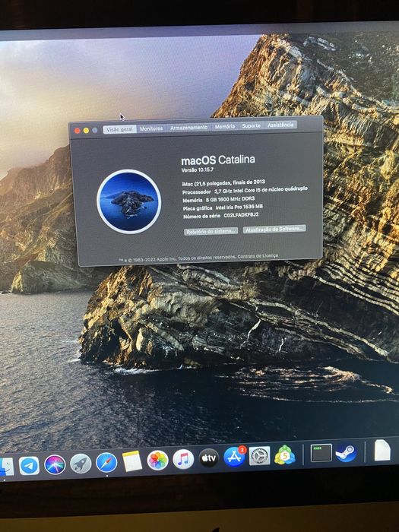The width and height of the screenshot is (399, 532).
Task: Click the macOS Catalina island image
Action: pos(129,202)
